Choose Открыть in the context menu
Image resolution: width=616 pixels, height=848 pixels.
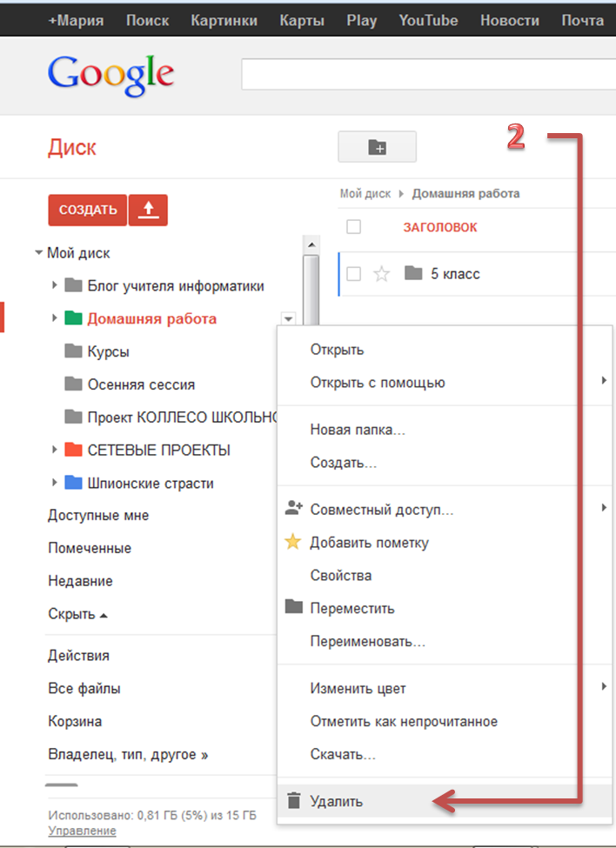[x=337, y=350]
